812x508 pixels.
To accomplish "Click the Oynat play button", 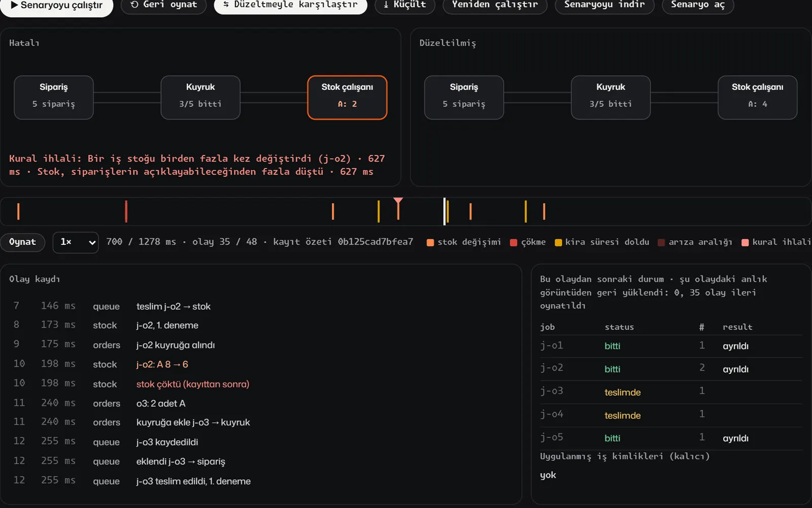I will pyautogui.click(x=22, y=242).
